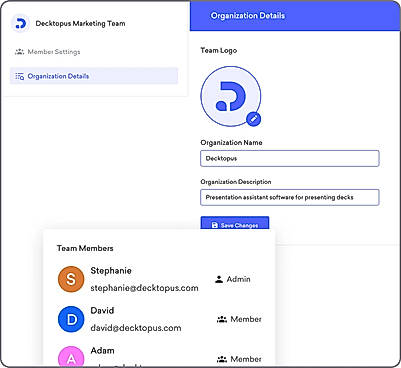Click the Decktopus Marketing Team title

pyautogui.click(x=80, y=24)
